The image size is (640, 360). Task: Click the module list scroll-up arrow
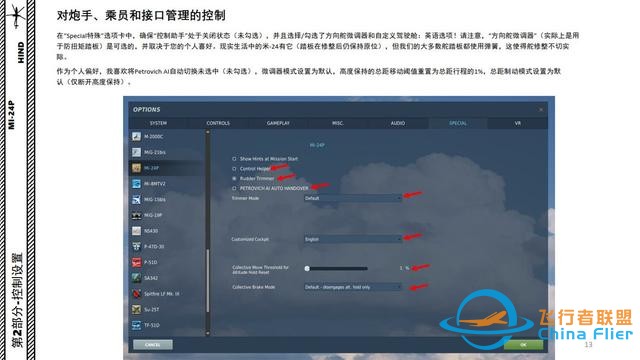[x=208, y=133]
